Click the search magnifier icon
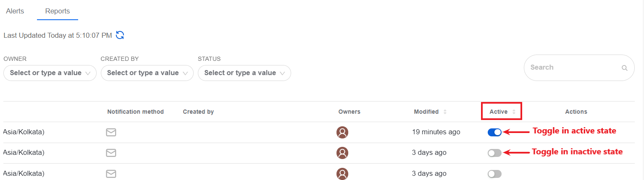 pos(625,68)
